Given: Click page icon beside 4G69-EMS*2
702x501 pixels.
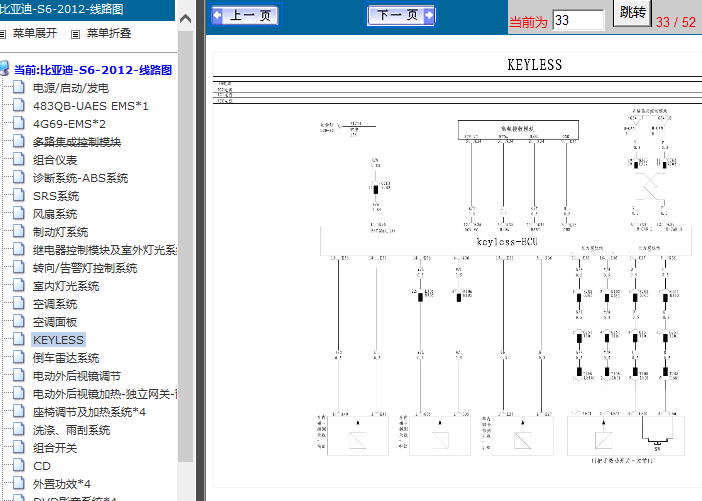Looking at the screenshot, I should (19, 123).
